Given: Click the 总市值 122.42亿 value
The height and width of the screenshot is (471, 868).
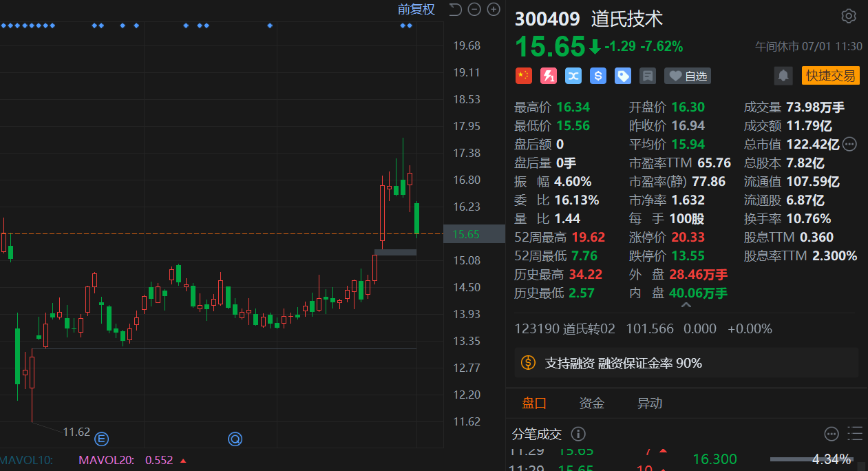Looking at the screenshot, I should coord(813,144).
